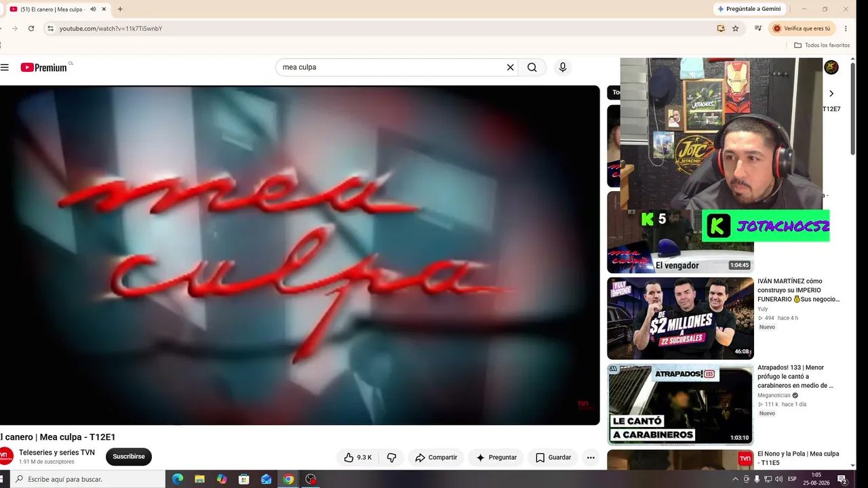Open Microsoft Copilot from the taskbar
Image resolution: width=868 pixels, height=488 pixels.
[x=222, y=479]
